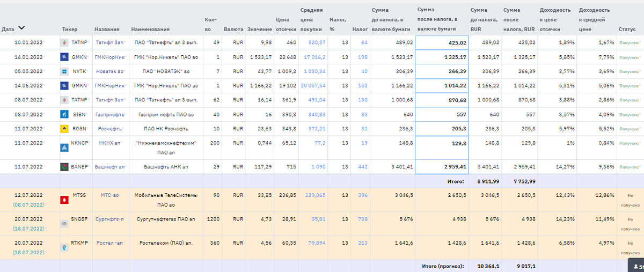Click the Цена отсечки column header
The height and width of the screenshot is (272, 644).
point(286,24)
